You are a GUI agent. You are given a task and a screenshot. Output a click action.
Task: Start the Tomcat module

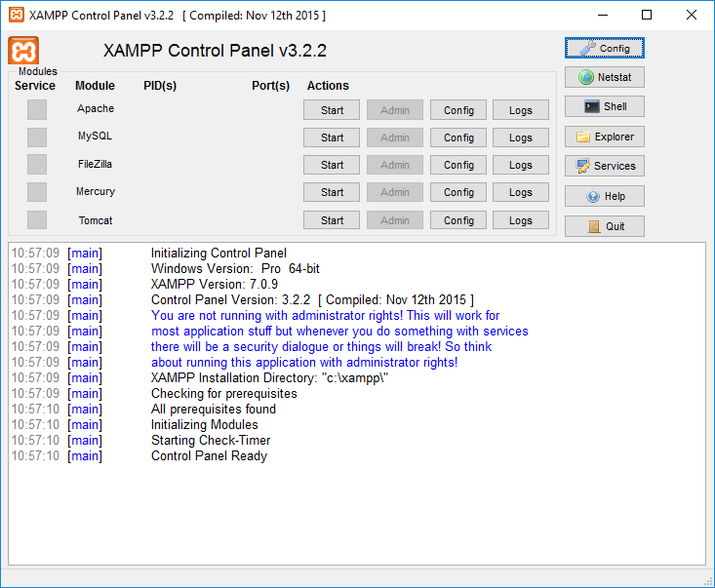332,220
